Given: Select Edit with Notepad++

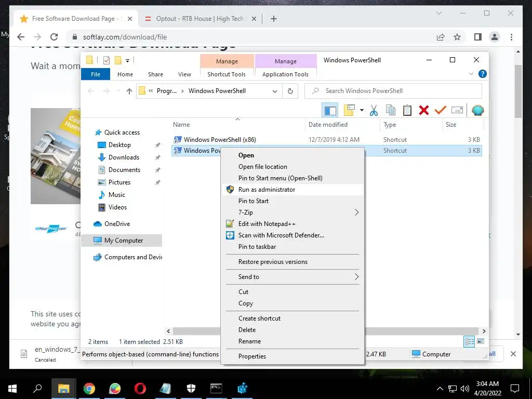Looking at the screenshot, I should [x=293, y=224].
